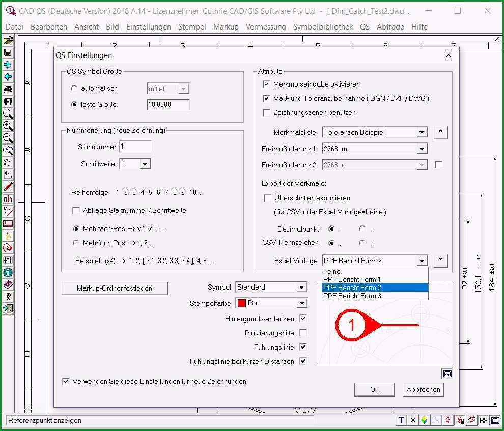Collapse the Excel-Vorlage dropdown arrow
Image resolution: width=504 pixels, height=431 pixels.
(422, 261)
